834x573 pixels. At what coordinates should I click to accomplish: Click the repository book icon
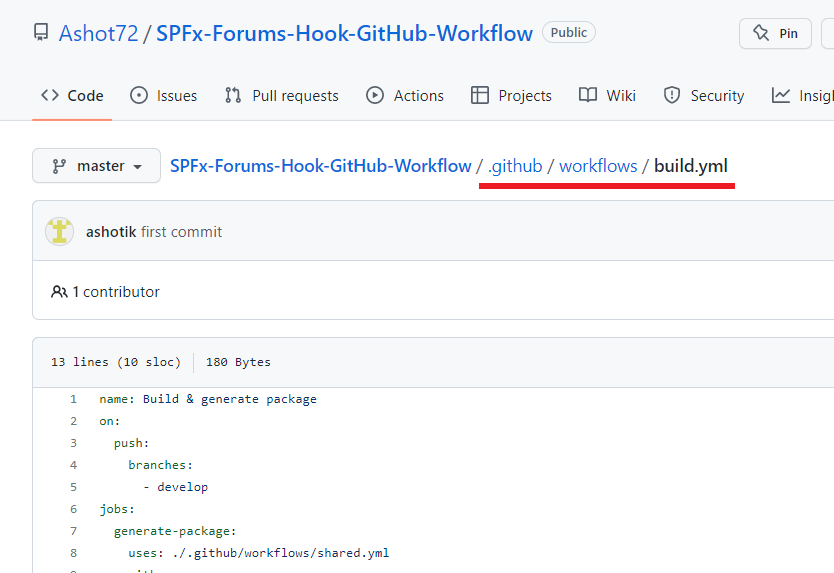[x=41, y=33]
